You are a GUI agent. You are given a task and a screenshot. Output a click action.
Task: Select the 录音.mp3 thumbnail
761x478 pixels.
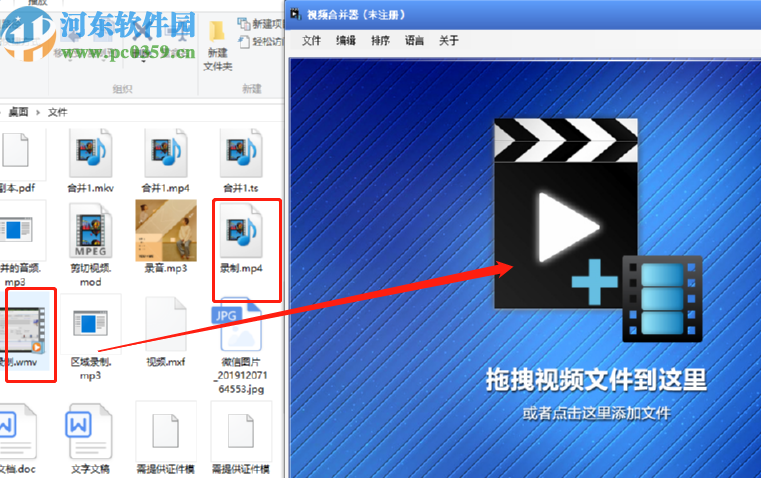click(166, 231)
